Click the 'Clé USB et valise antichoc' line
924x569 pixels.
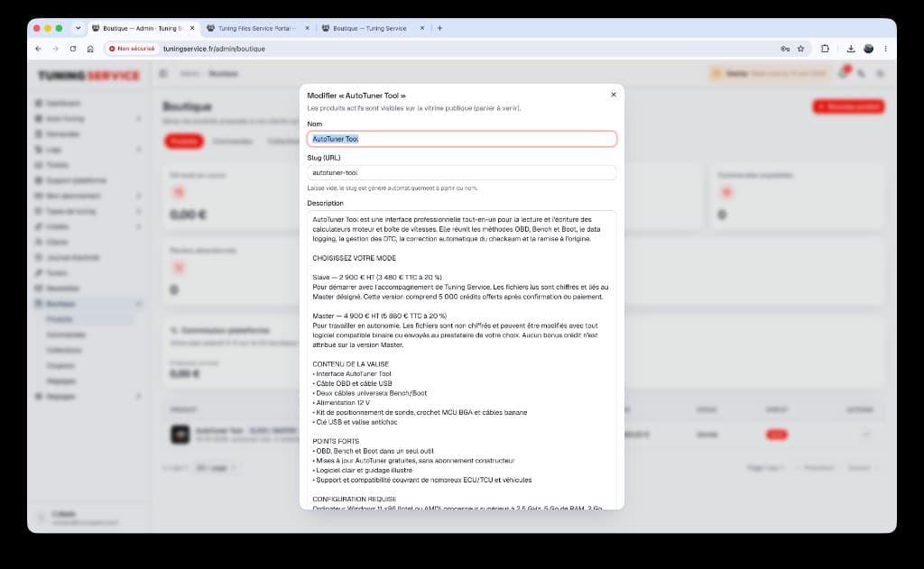(355, 422)
